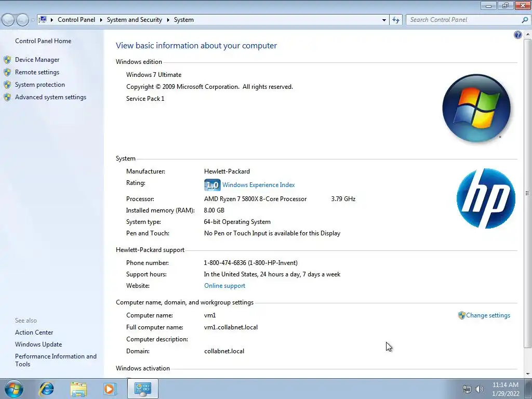Screen dimensions: 532x399
Task: Open Windows Update under See also
Action: point(38,344)
